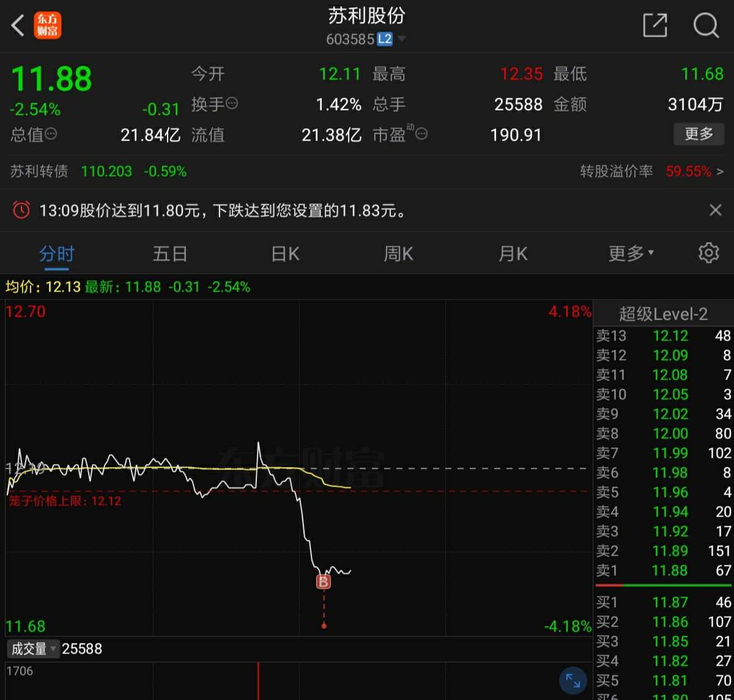The image size is (734, 700).
Task: Select the 卖11 order at 12.08
Action: [664, 375]
